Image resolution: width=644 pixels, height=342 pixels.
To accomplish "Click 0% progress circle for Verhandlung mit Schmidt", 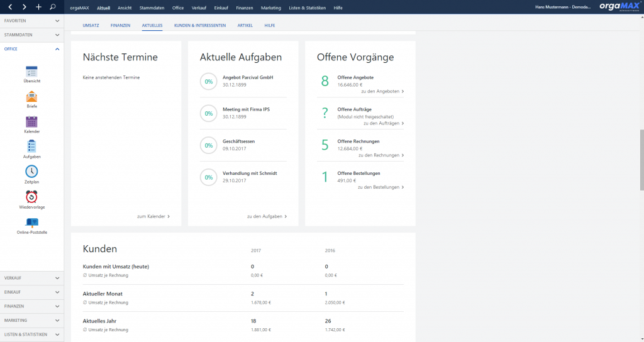I will (209, 178).
